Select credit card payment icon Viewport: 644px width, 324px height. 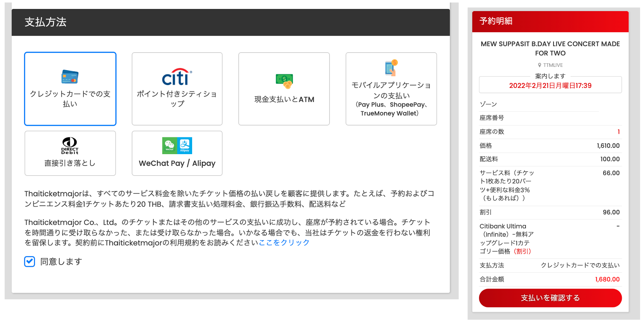click(x=70, y=77)
